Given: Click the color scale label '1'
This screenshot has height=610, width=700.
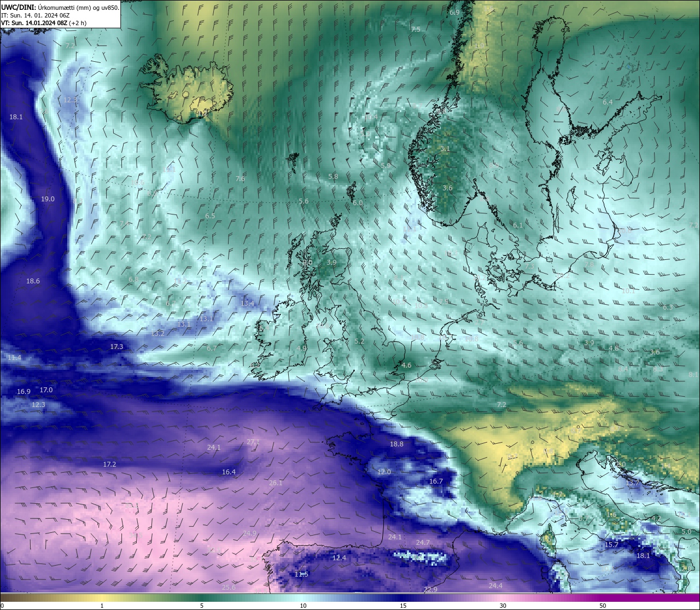Looking at the screenshot, I should pos(102,605).
